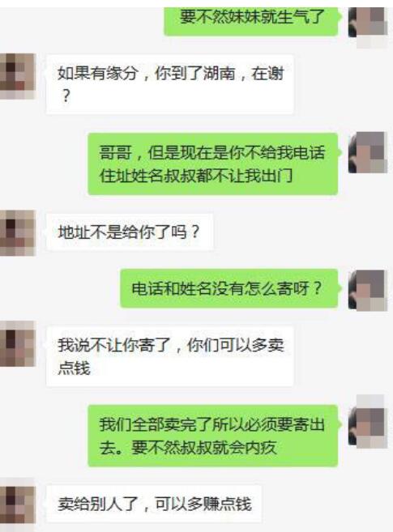This screenshot has height=532, width=393.
Task: Select the white bubble 地址不是给你了吗？
Action: 130,232
